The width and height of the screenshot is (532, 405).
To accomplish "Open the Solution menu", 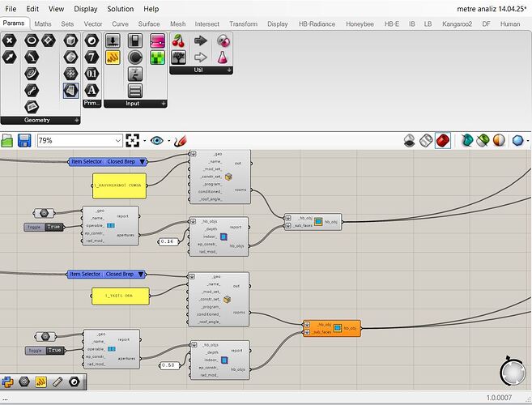I will tap(120, 9).
